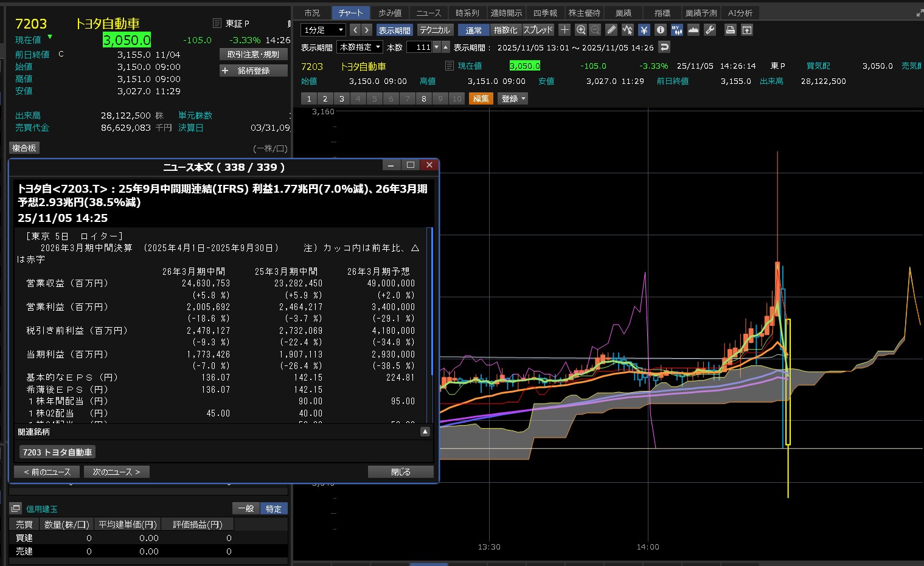Switch margin positions to 一般
Image resolution: width=924 pixels, height=566 pixels.
(246, 509)
